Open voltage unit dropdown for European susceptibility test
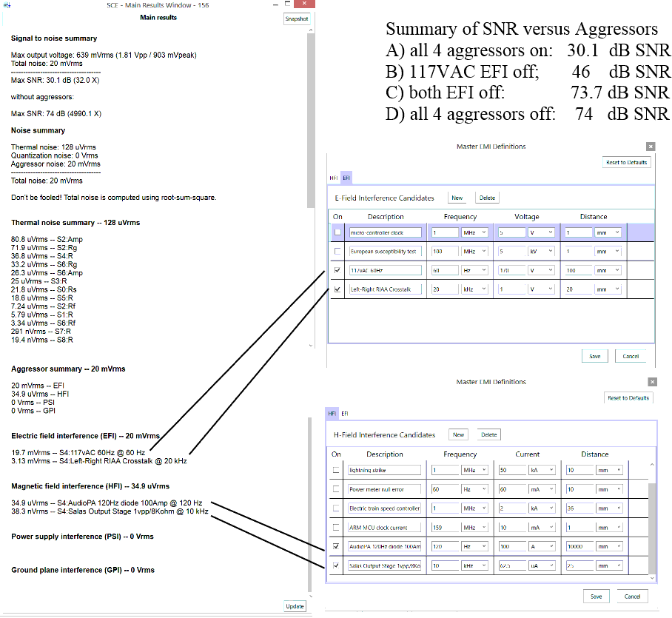This screenshot has height=618, width=672. (542, 251)
